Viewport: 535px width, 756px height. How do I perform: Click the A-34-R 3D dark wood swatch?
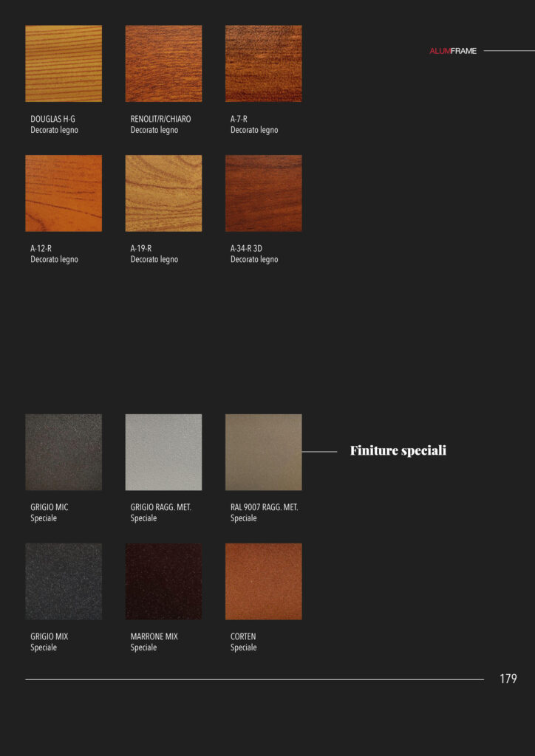[263, 193]
